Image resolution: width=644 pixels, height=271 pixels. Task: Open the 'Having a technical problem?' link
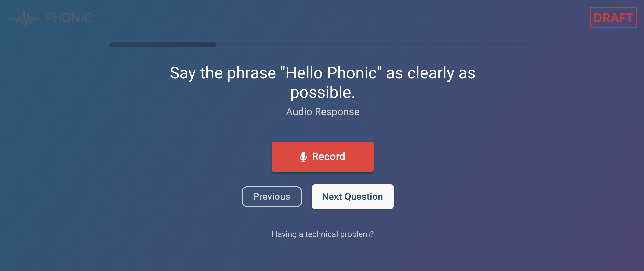pos(323,234)
